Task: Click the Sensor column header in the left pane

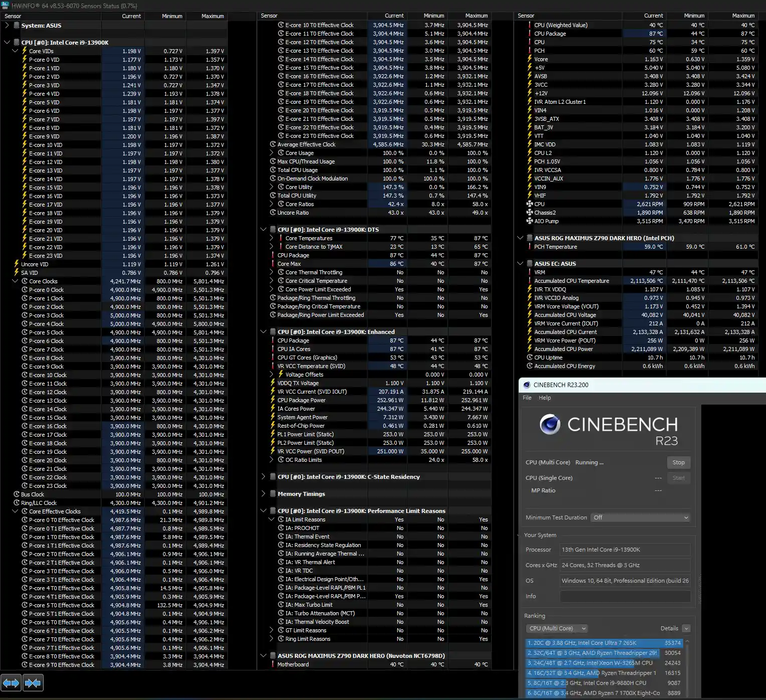Action: click(51, 16)
